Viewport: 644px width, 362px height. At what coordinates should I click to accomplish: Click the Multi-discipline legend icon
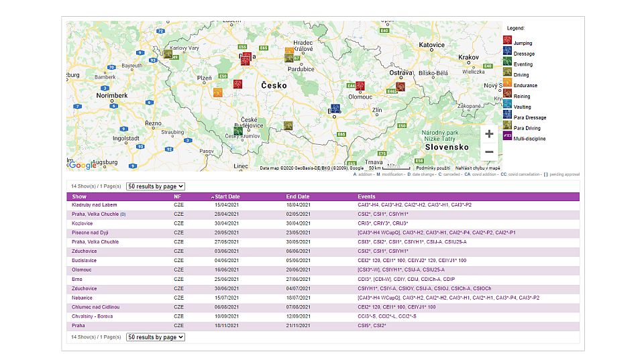point(507,136)
